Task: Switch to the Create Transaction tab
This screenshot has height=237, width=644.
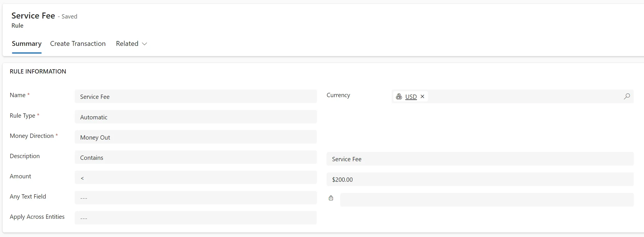Action: tap(78, 44)
